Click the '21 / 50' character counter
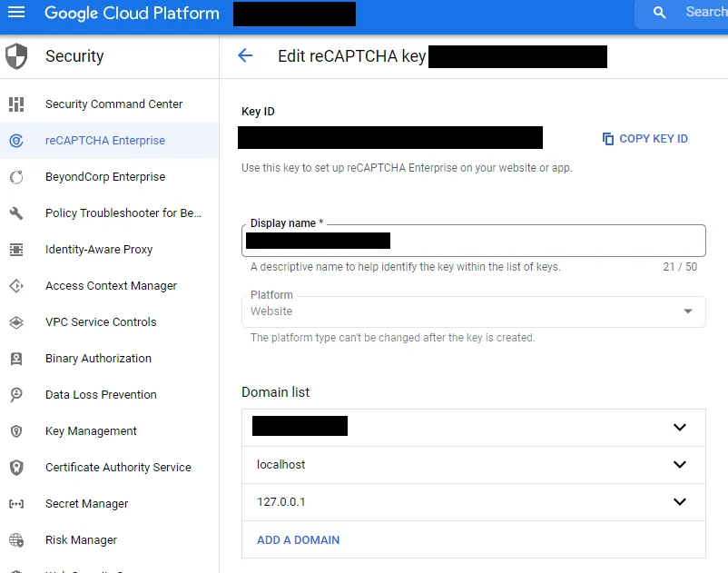Viewport: 728px width, 573px height. point(680,267)
